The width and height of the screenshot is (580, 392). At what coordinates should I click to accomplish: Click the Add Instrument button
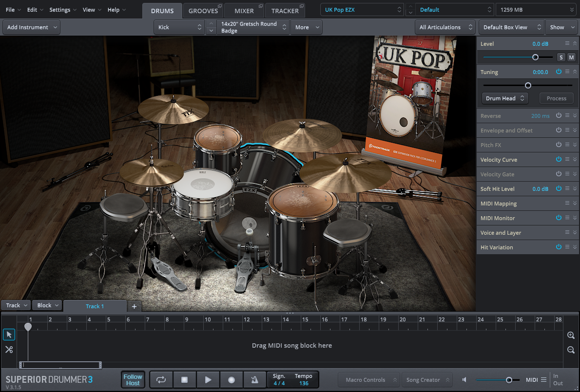31,27
